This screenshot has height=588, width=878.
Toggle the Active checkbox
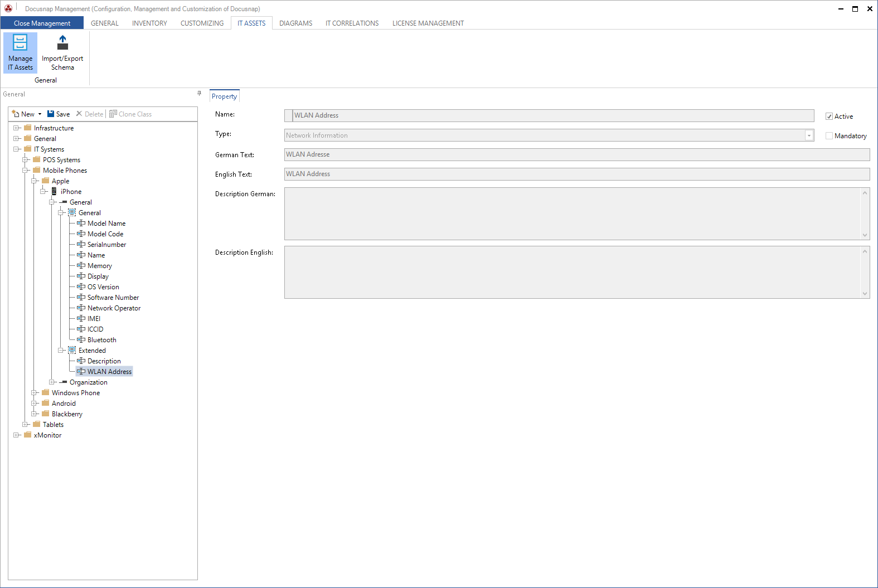pyautogui.click(x=829, y=116)
